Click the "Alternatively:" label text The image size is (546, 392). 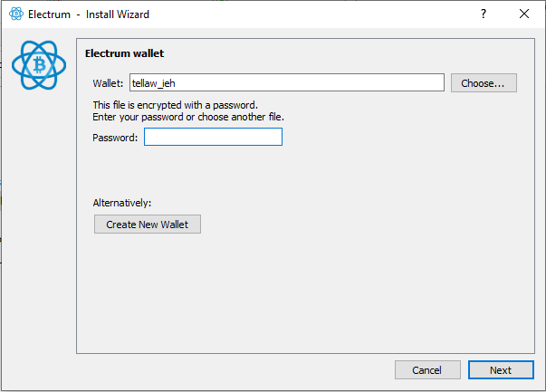[x=122, y=203]
